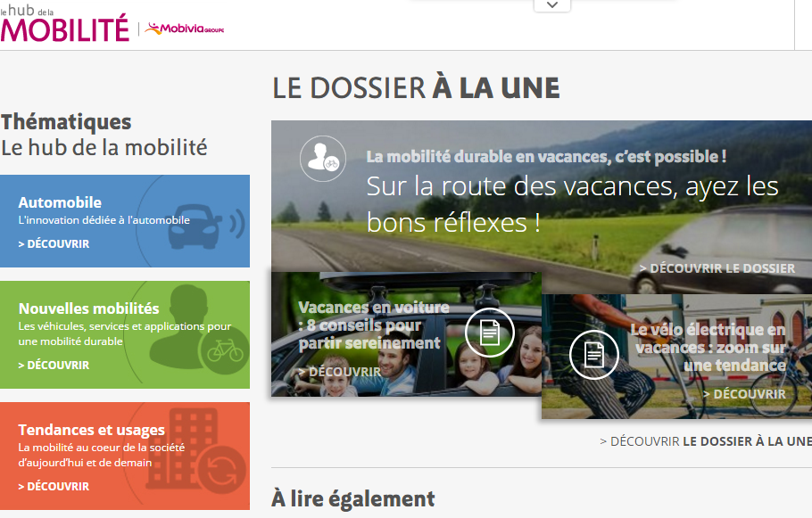
Task: Open 'Le vélo électrique en vacances' article title
Action: [708, 347]
